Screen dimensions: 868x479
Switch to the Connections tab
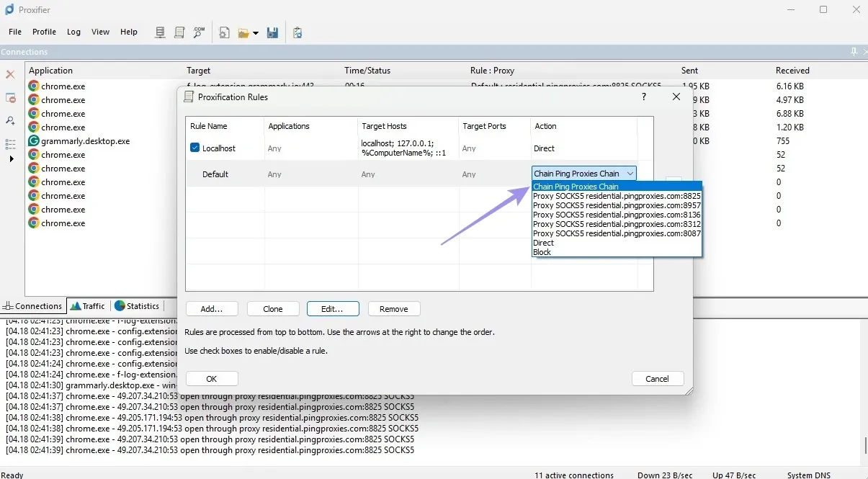tap(33, 306)
